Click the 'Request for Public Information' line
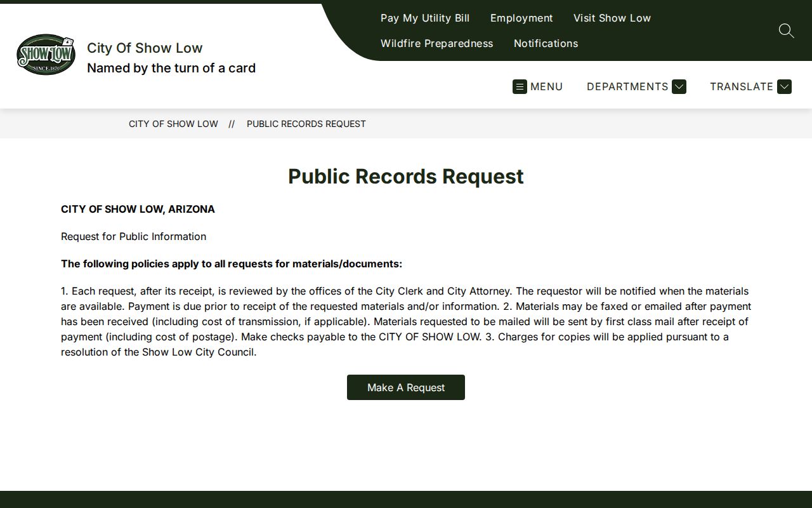Image resolution: width=812 pixels, height=508 pixels. [x=133, y=236]
